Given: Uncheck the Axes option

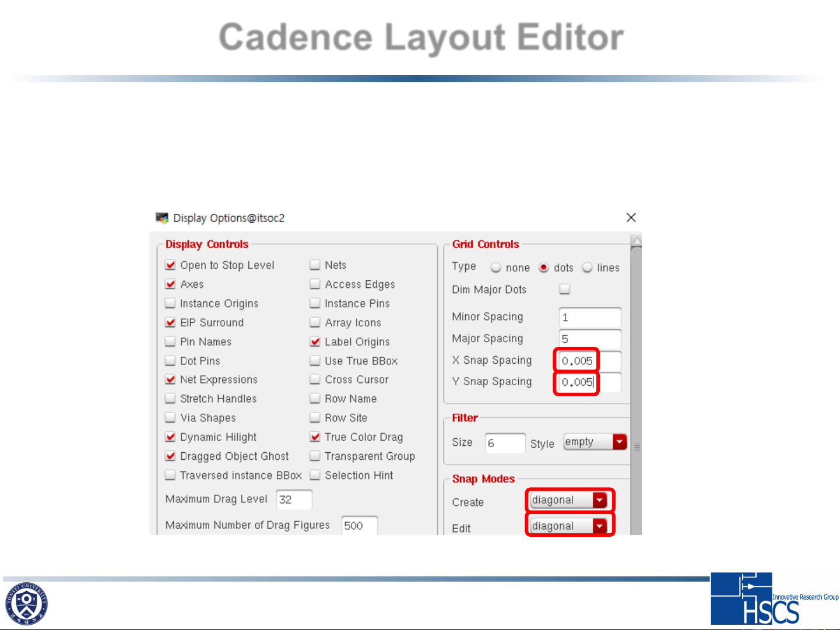Looking at the screenshot, I should pyautogui.click(x=170, y=284).
